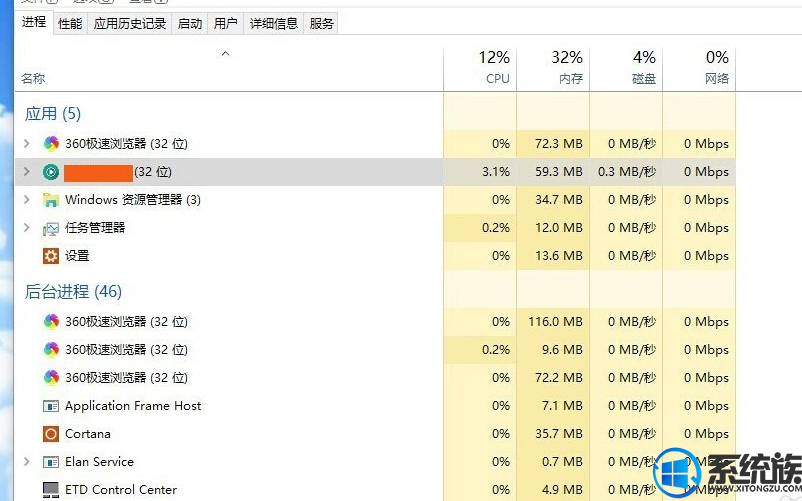This screenshot has width=802, height=501.
Task: Click the 360 browser icon in the 116.0 MB row
Action: pyautogui.click(x=51, y=322)
